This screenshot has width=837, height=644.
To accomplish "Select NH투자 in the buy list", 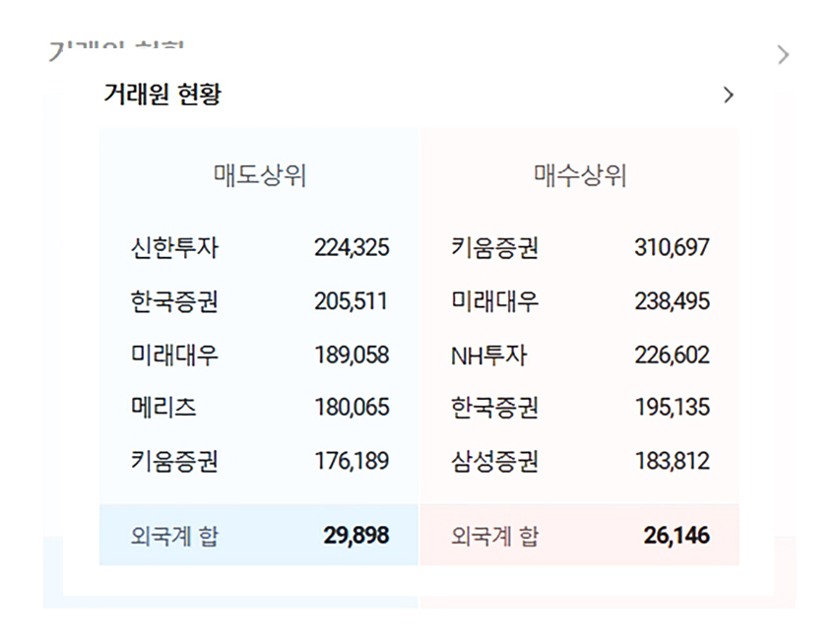I will click(489, 355).
